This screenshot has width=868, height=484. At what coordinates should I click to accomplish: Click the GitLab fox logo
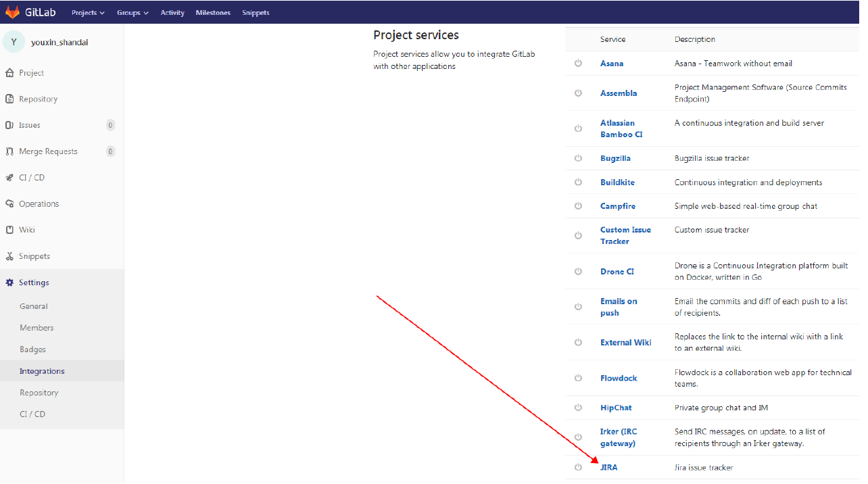[12, 11]
